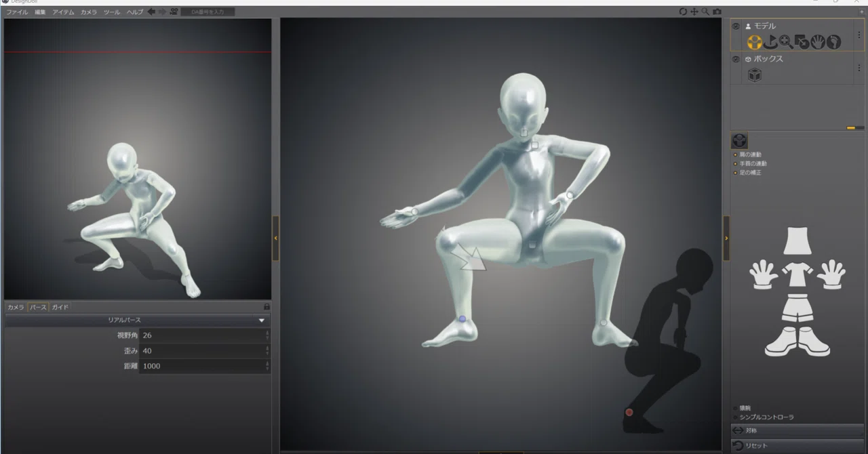
Task: Select the move/rotate model icon
Action: (770, 42)
